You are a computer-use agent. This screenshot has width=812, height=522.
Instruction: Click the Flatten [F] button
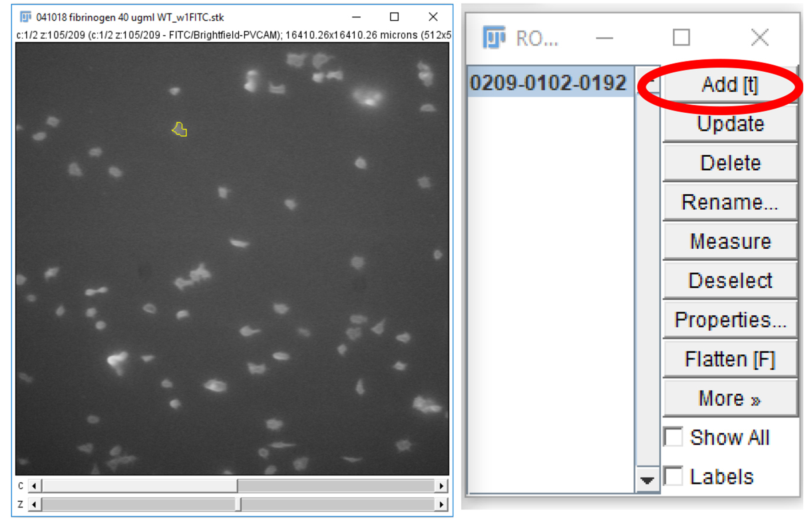click(x=730, y=359)
